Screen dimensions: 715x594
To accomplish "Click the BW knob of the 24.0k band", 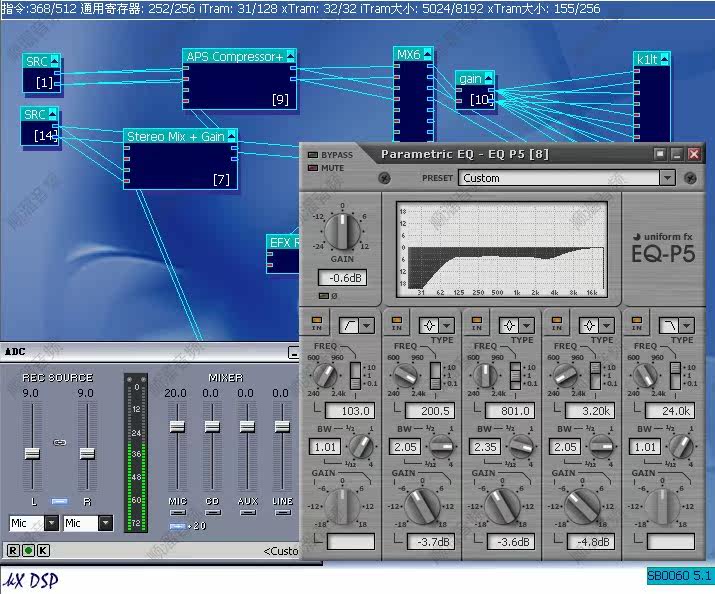I will [x=680, y=447].
